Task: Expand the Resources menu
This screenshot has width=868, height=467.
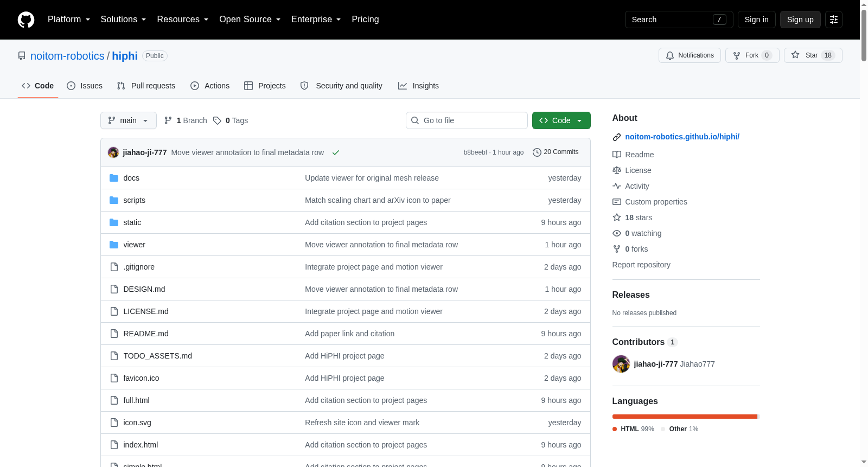Action: [x=183, y=20]
